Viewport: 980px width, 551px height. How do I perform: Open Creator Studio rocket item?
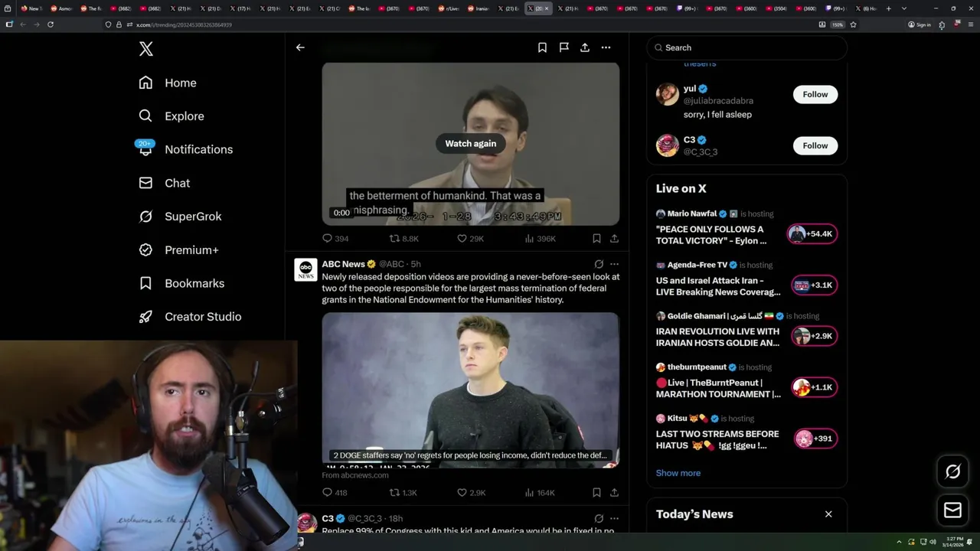[190, 317]
